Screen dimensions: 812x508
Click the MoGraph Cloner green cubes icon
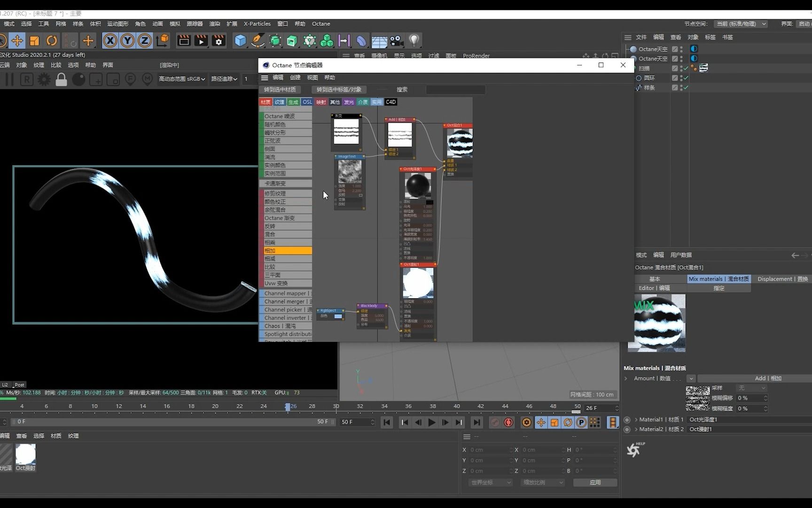(327, 41)
